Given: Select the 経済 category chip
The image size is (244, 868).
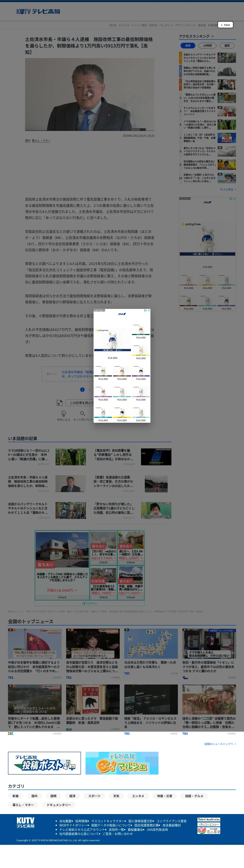Looking at the screenshot, I should [72, 796].
